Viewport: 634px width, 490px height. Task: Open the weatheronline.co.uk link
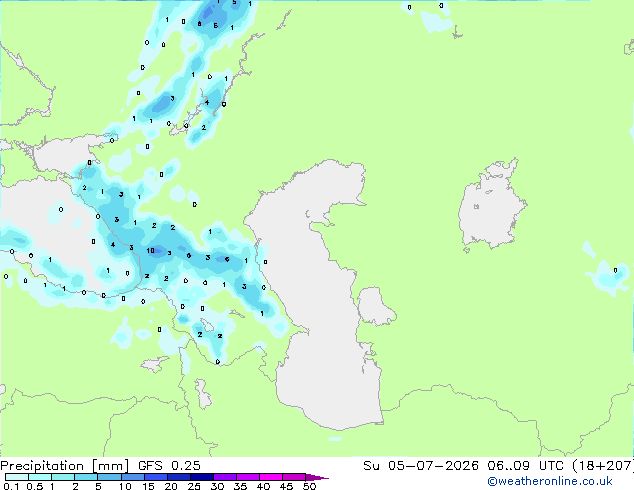[550, 481]
